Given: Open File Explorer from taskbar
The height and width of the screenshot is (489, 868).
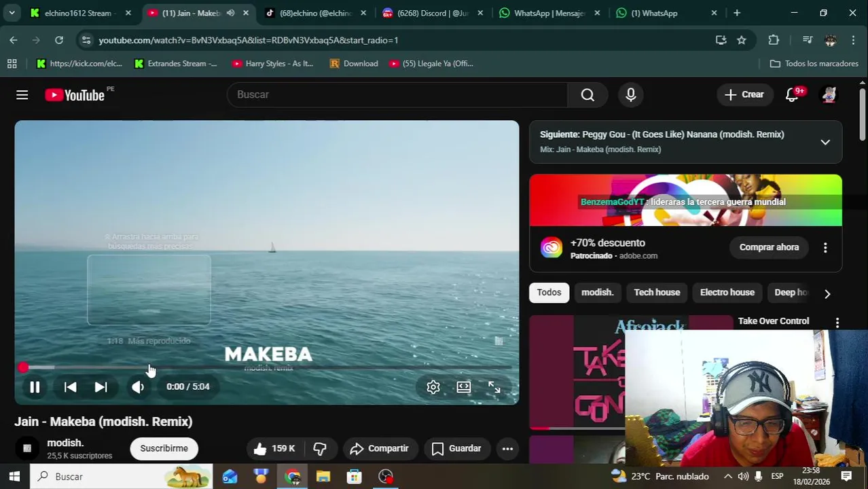Looking at the screenshot, I should [323, 477].
